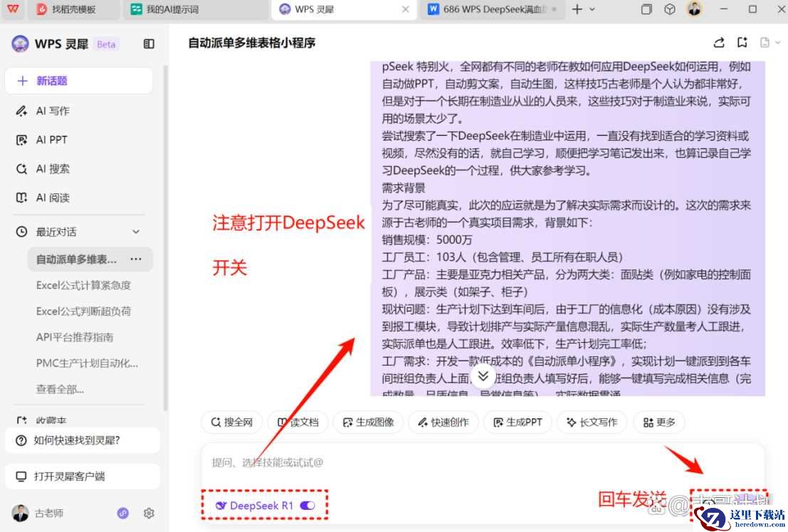
Task: Select the 快速创作 skill
Action: (x=443, y=422)
